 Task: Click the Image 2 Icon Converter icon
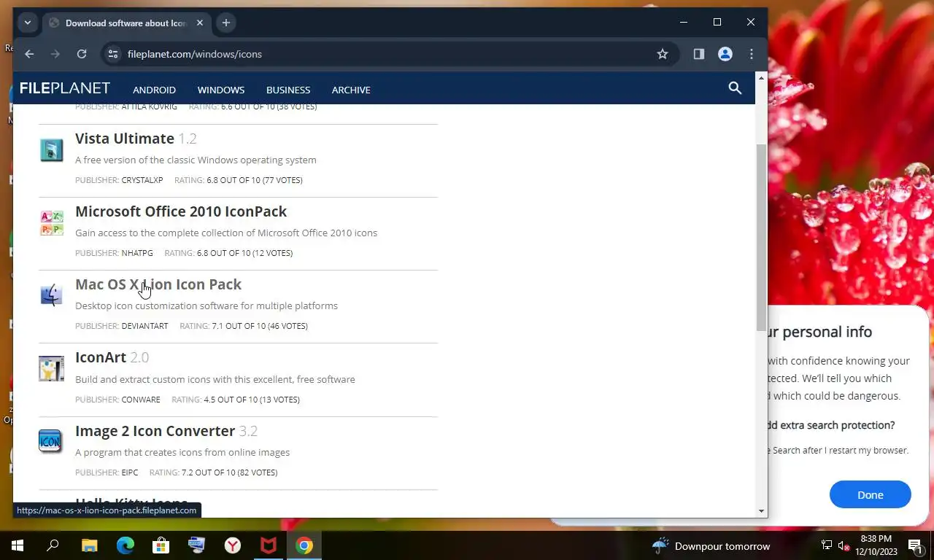pos(51,442)
